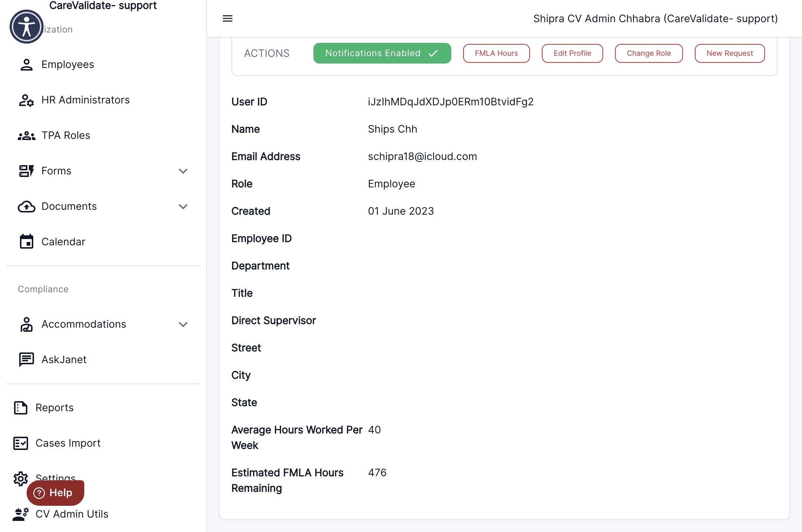
Task: Click the CareValidate- support organization title
Action: pos(103,5)
